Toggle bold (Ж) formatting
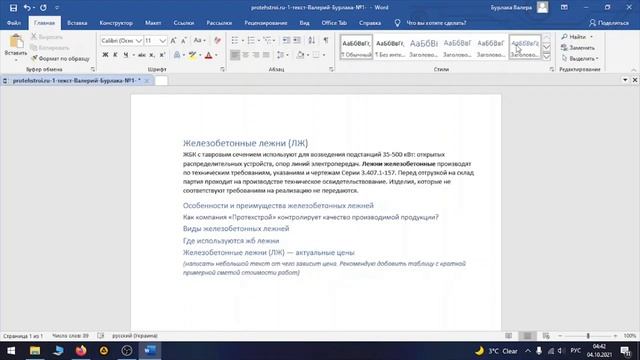This screenshot has width=640, height=360. pos(105,55)
